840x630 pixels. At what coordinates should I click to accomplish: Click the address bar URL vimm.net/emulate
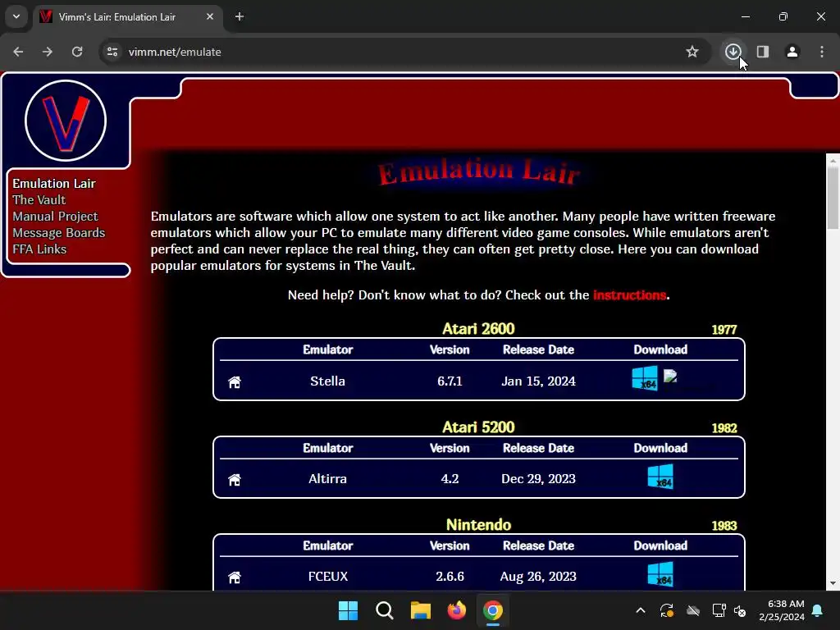point(175,52)
